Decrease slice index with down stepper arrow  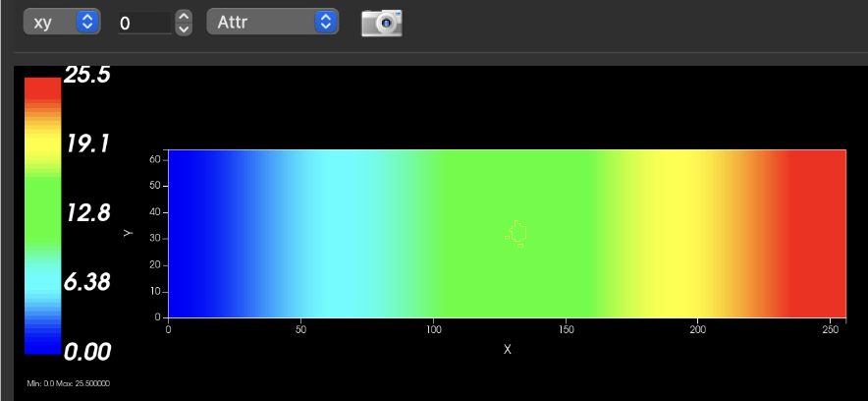click(184, 29)
